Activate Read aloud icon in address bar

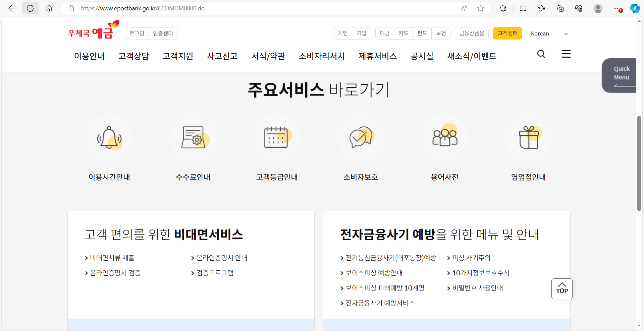pos(464,8)
